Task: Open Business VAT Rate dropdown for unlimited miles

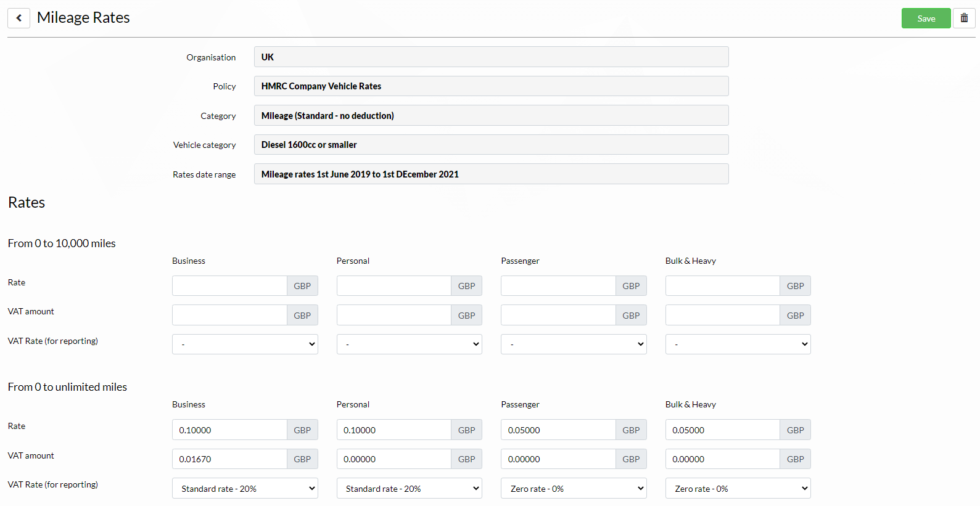Action: coord(245,488)
